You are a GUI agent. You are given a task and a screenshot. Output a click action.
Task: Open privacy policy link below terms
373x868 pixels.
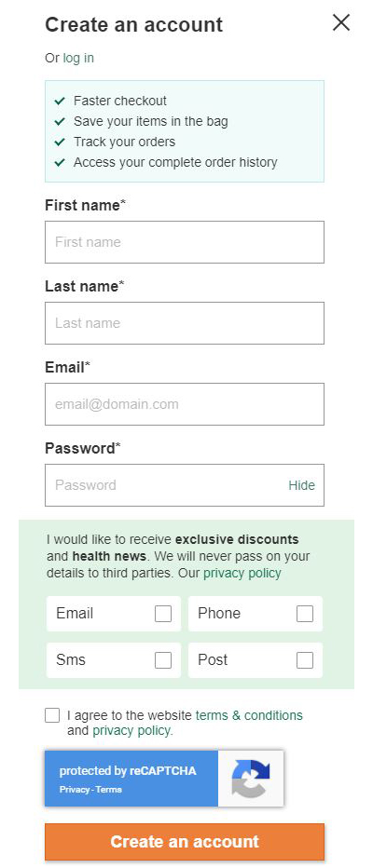point(132,731)
